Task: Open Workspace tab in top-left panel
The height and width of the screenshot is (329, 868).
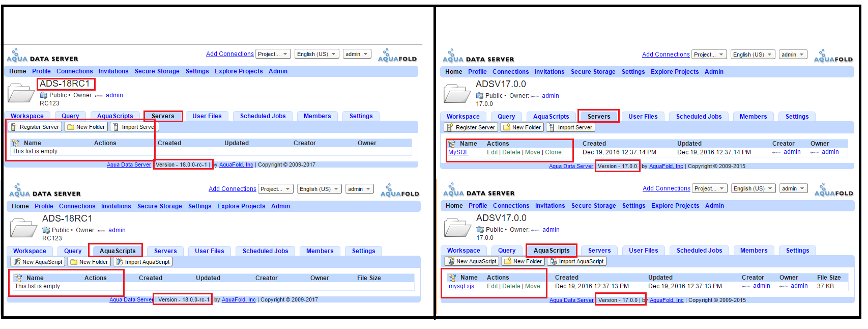Action: [27, 116]
